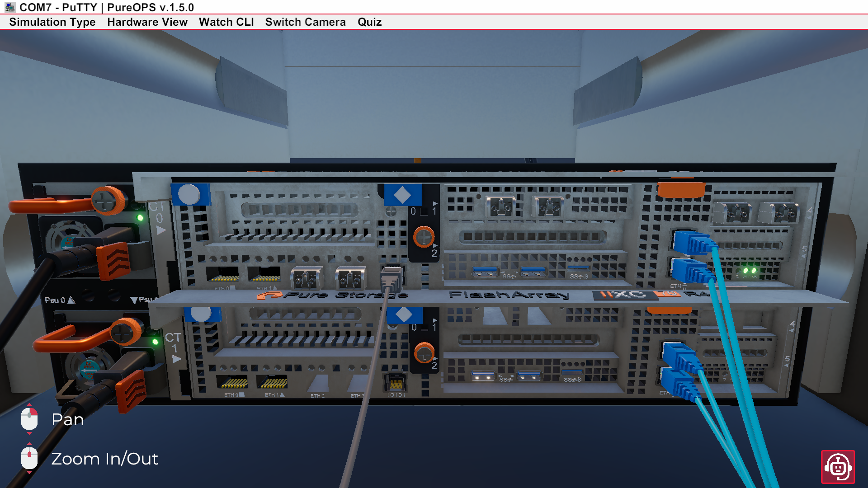Image resolution: width=868 pixels, height=488 pixels.
Task: Select the CT1 orange thumbscrew
Action: [424, 352]
